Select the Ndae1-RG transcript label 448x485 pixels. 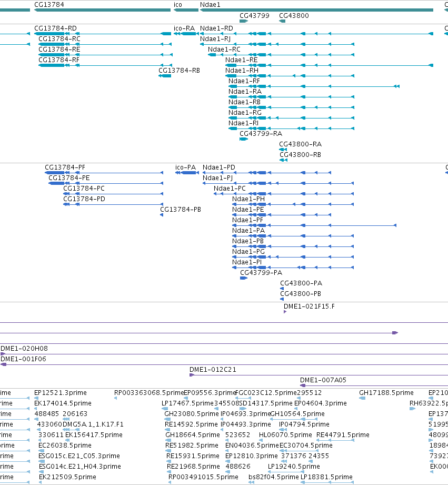click(x=245, y=113)
